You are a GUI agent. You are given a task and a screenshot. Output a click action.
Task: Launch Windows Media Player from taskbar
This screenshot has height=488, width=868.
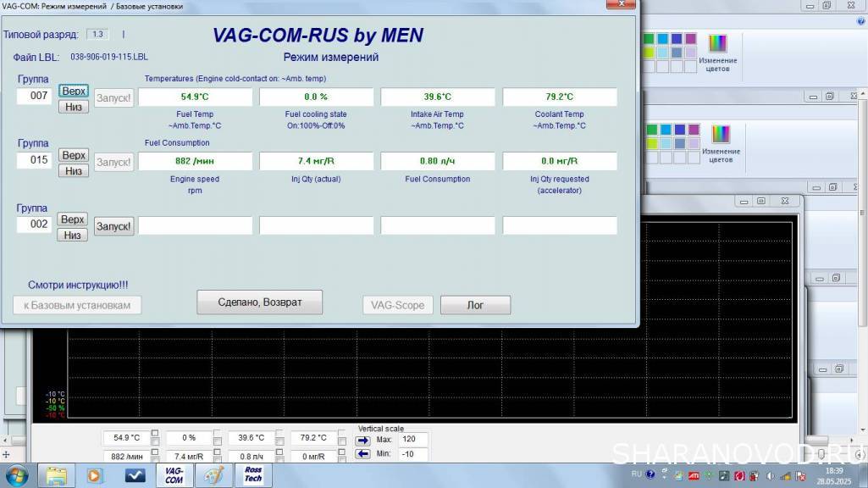(x=95, y=475)
